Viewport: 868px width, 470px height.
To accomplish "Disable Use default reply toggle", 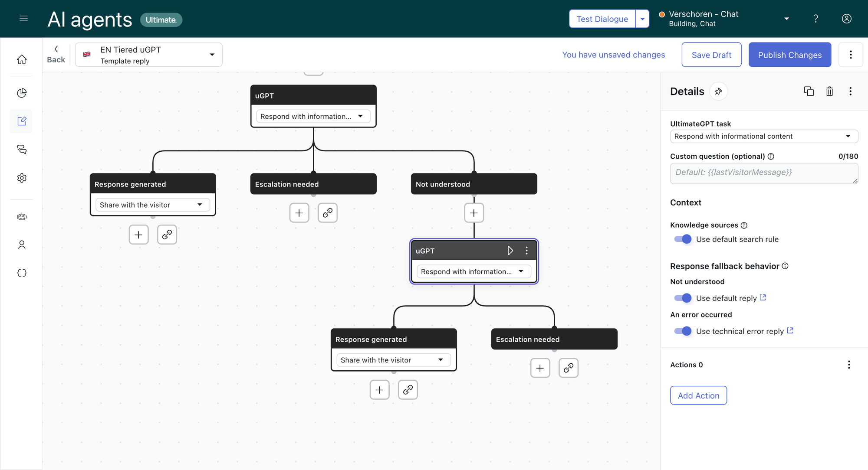I will point(683,298).
